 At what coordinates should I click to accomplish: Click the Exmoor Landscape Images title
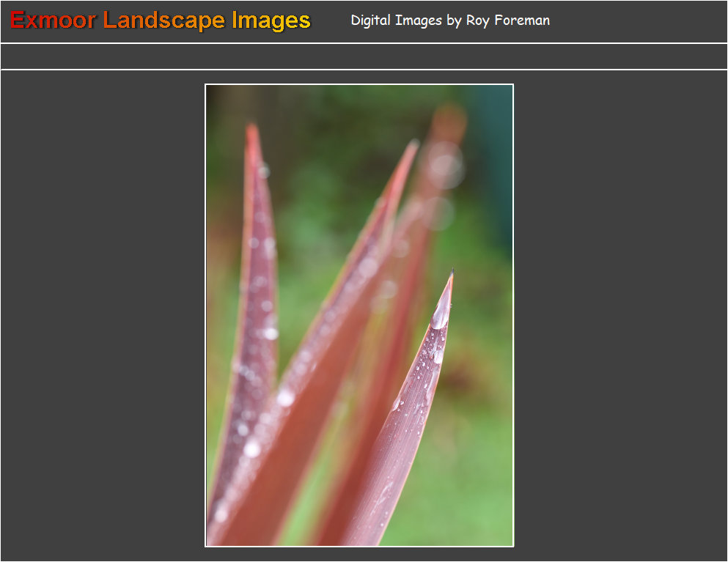point(161,21)
